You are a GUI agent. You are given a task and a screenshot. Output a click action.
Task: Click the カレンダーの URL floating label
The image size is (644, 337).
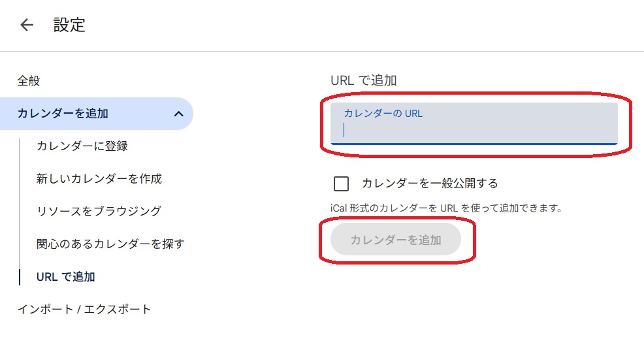(x=383, y=113)
